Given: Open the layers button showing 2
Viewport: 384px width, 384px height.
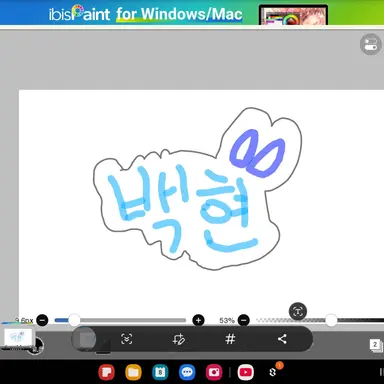Looking at the screenshot, I should (x=375, y=345).
